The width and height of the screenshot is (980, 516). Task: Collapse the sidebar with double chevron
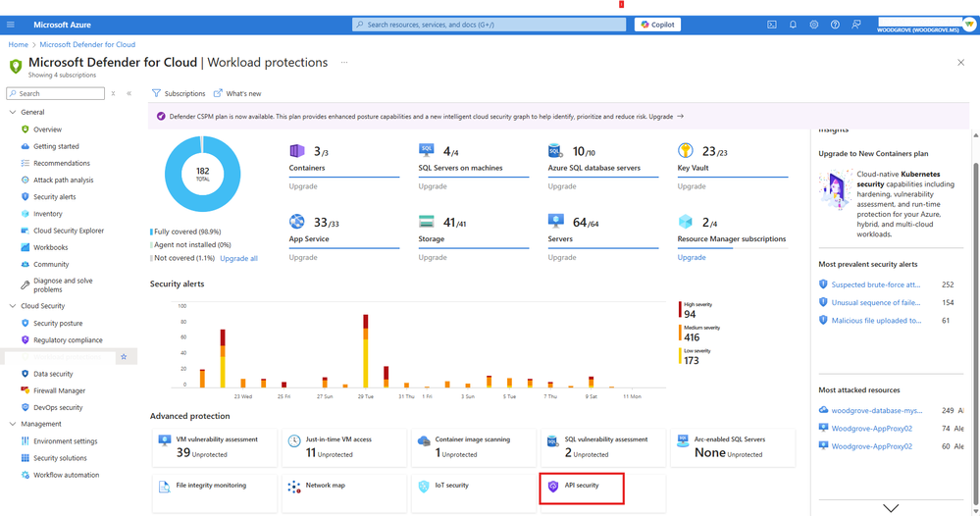pyautogui.click(x=129, y=94)
